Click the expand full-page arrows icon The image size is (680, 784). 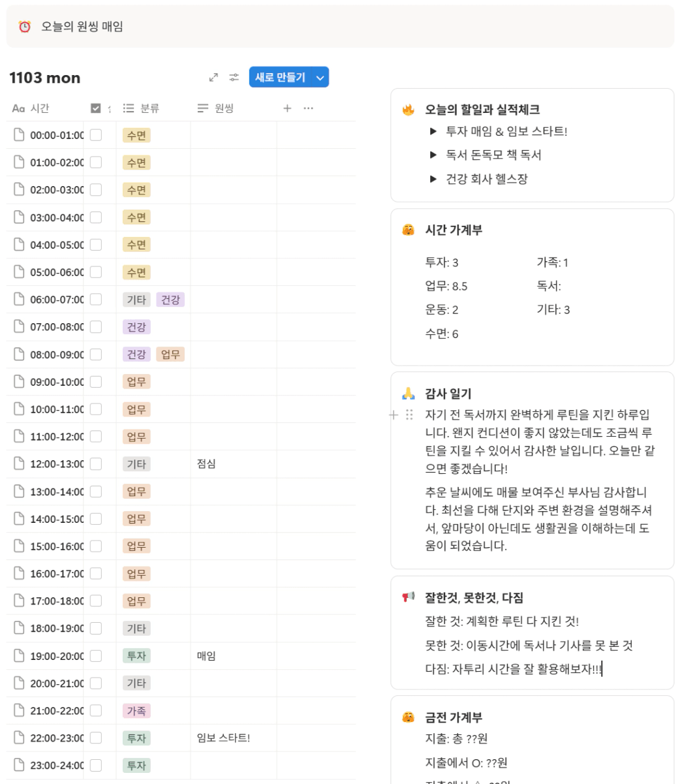tap(213, 78)
